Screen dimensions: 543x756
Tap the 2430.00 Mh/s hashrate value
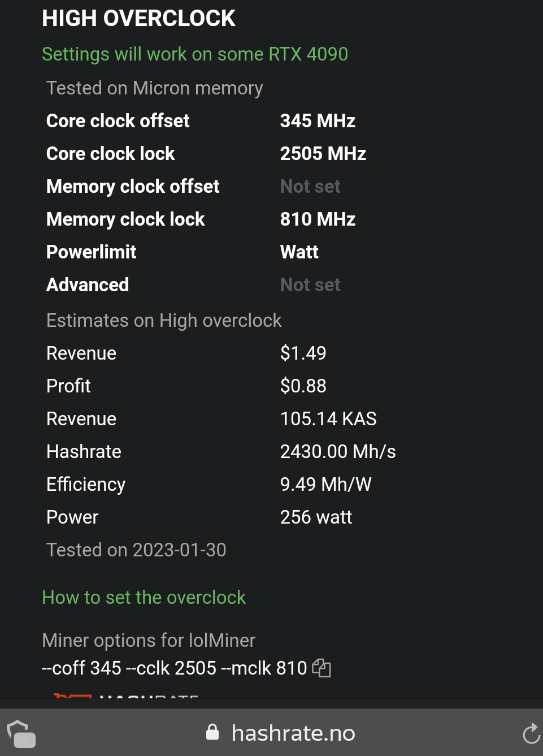click(338, 452)
